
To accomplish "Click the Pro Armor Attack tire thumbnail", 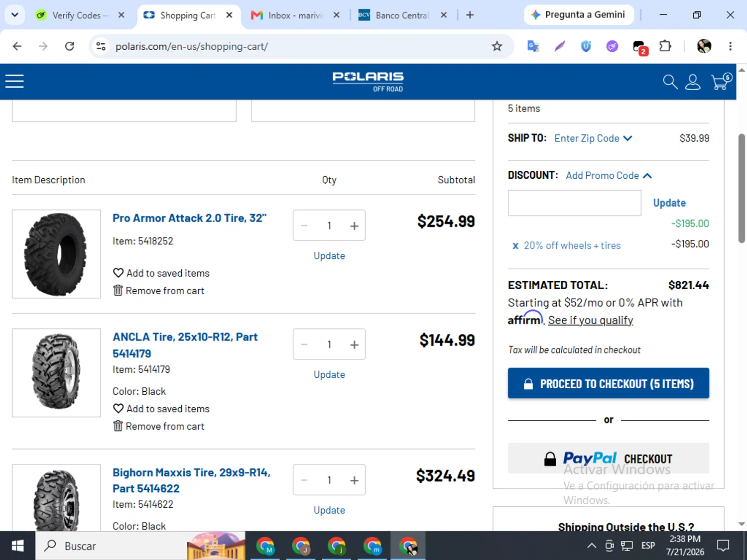I will [56, 254].
